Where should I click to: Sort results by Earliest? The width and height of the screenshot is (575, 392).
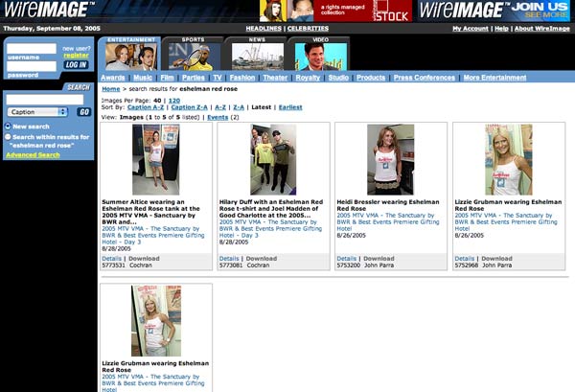tap(290, 107)
